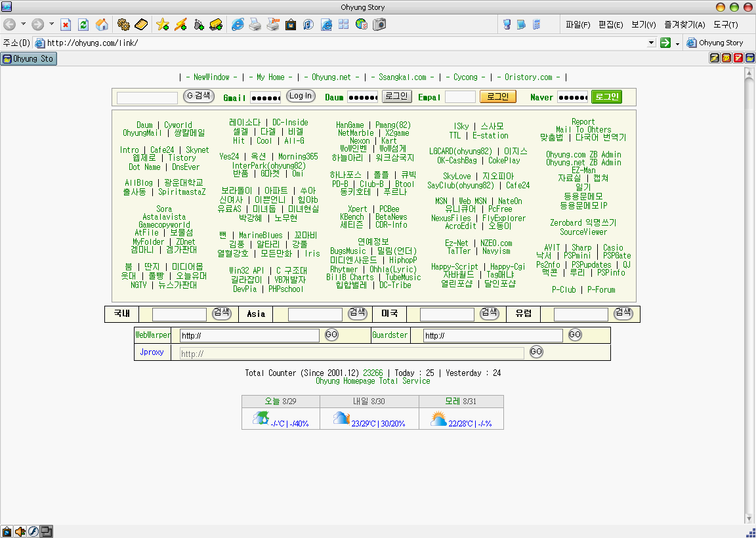Click the brown P icon on tab bar

pyautogui.click(x=726, y=58)
